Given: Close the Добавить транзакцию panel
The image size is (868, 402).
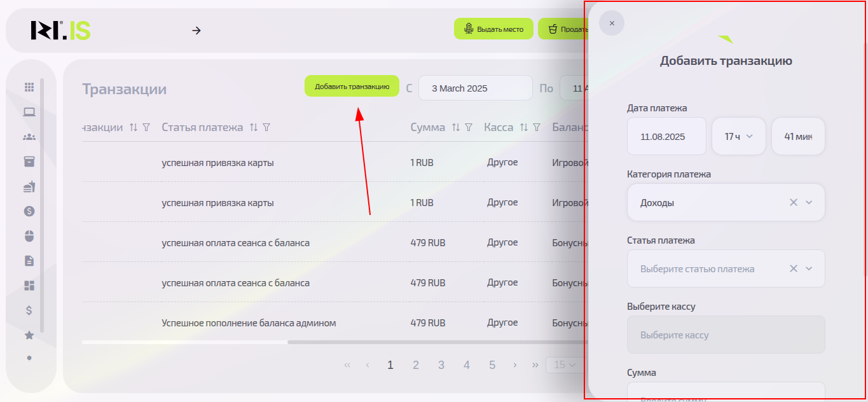Looking at the screenshot, I should (x=612, y=23).
